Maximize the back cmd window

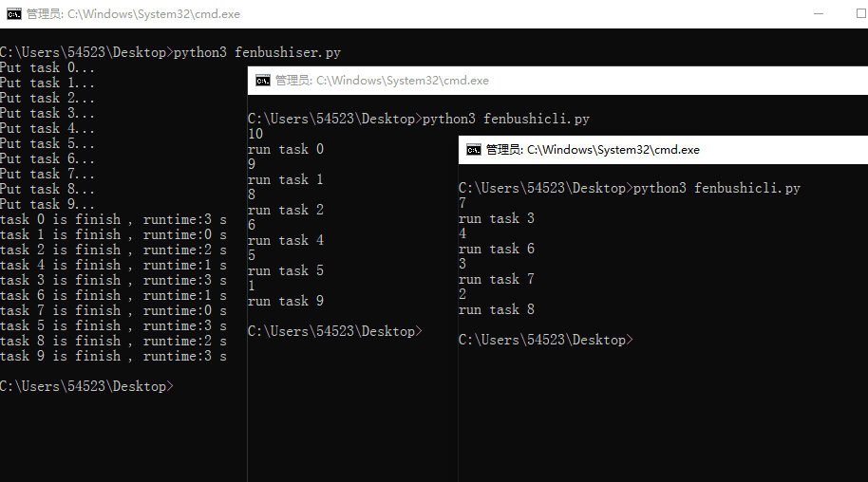tap(860, 14)
